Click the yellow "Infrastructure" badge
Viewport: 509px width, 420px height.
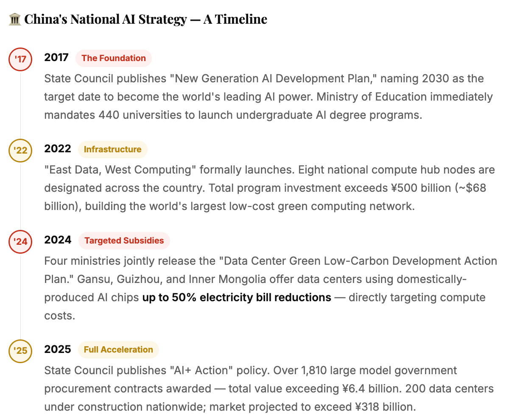112,149
